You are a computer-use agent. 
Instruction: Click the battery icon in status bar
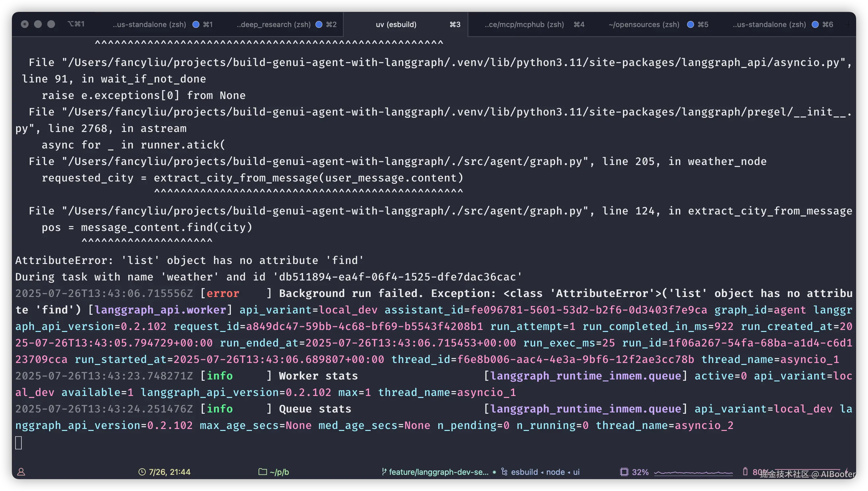point(745,472)
